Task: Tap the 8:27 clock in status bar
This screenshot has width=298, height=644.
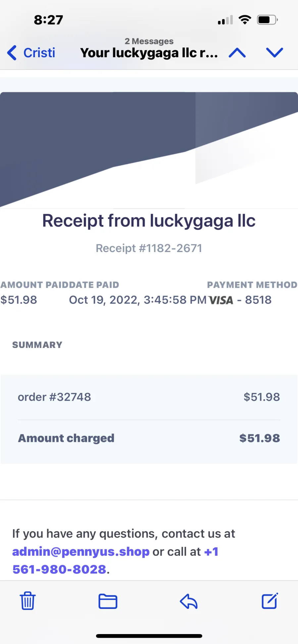Action: (x=48, y=20)
